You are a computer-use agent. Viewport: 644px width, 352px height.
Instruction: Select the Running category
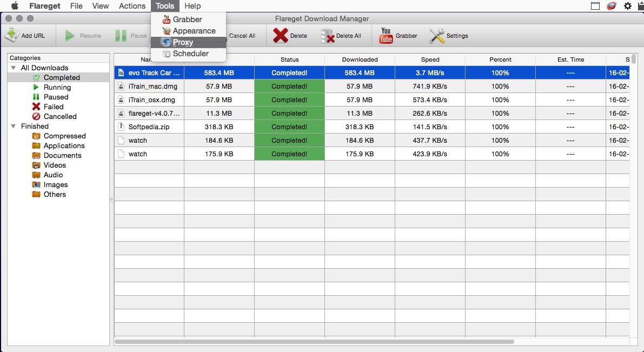pyautogui.click(x=58, y=87)
